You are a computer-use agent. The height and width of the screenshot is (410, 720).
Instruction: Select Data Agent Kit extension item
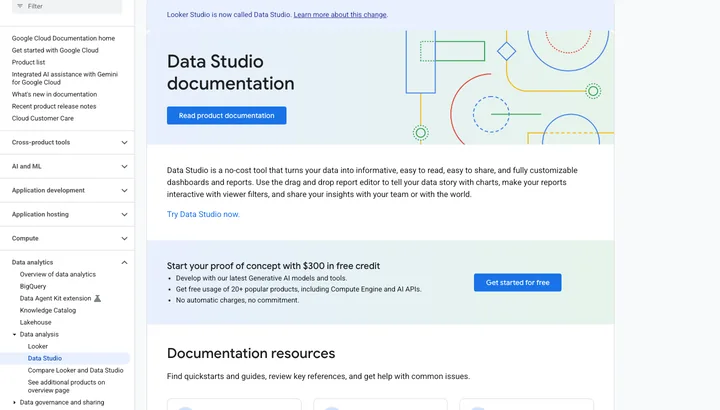click(x=55, y=298)
